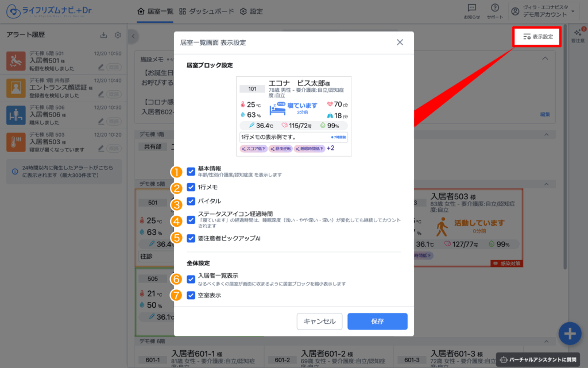Ask the バーチャルアシスタントに質問 assistant
The width and height of the screenshot is (588, 368).
point(538,359)
